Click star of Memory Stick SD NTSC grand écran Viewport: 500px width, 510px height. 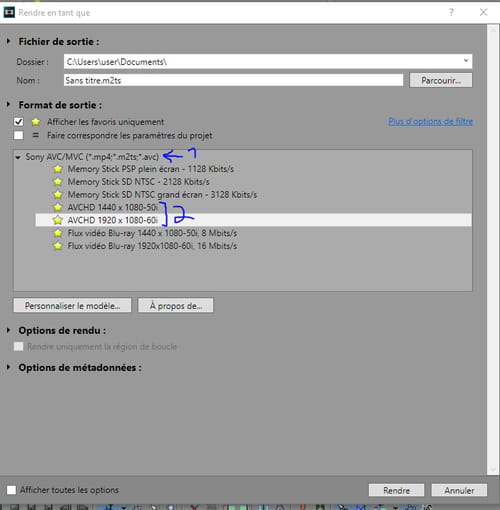[58, 195]
